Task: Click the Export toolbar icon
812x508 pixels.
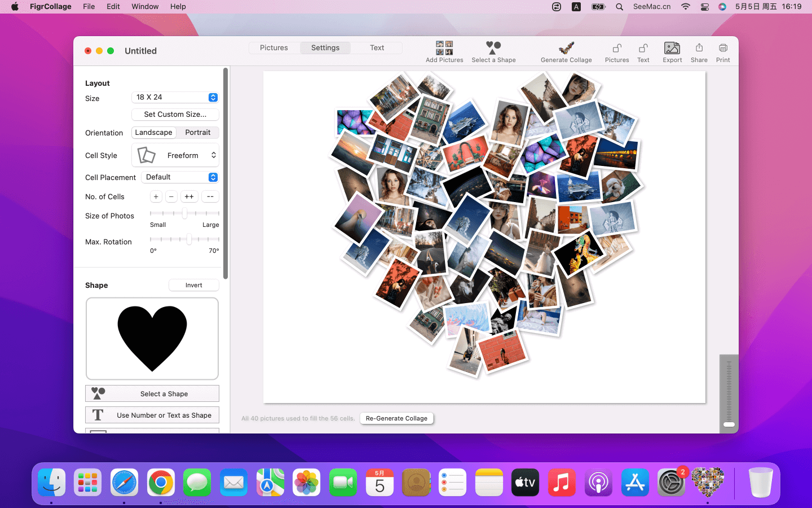Action: click(672, 49)
